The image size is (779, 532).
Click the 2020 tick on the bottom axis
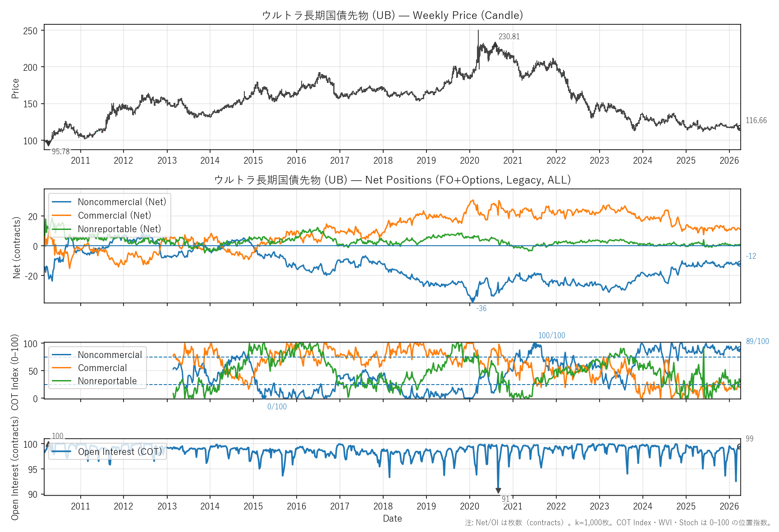click(469, 506)
